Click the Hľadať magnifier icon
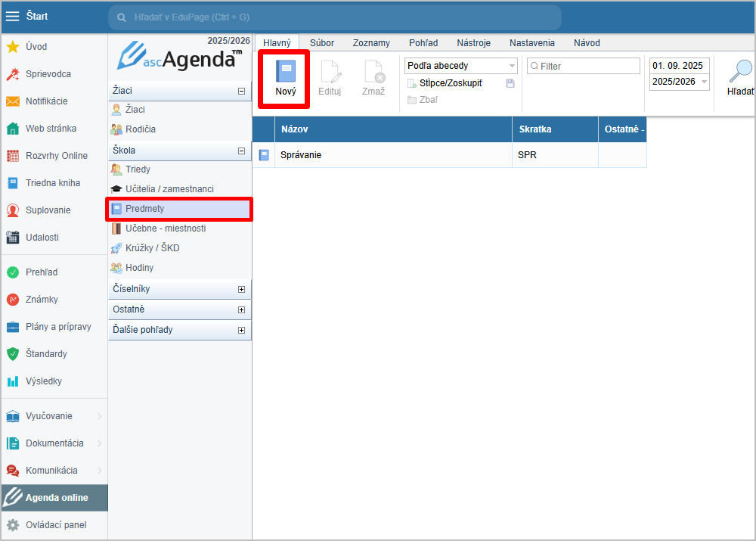This screenshot has width=756, height=541. tap(739, 72)
